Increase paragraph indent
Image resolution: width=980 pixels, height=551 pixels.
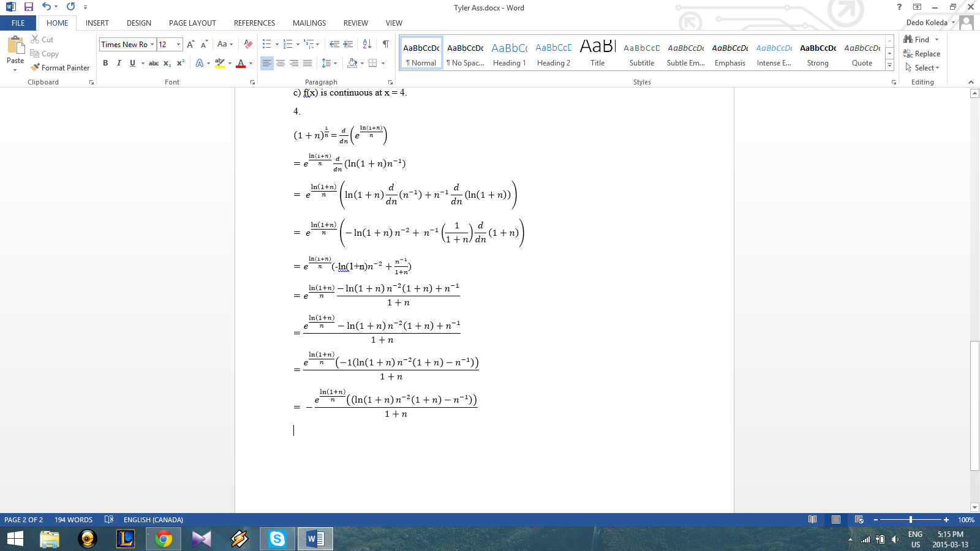pyautogui.click(x=348, y=44)
